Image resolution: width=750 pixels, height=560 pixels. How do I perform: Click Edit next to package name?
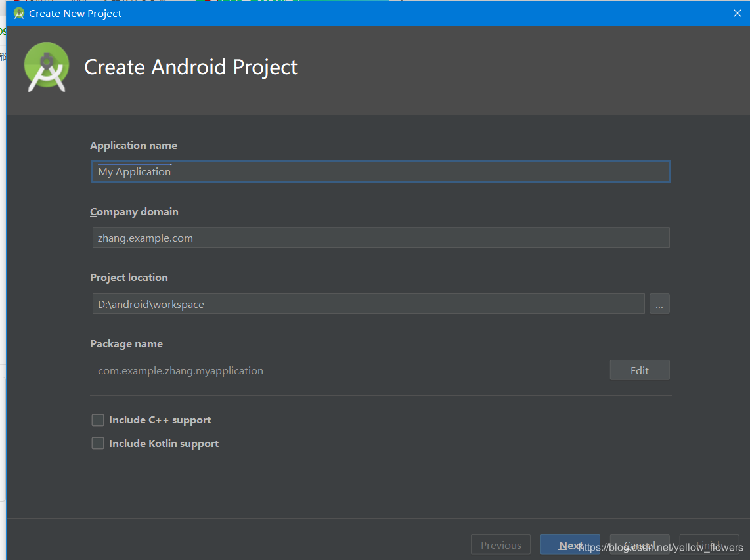click(640, 370)
